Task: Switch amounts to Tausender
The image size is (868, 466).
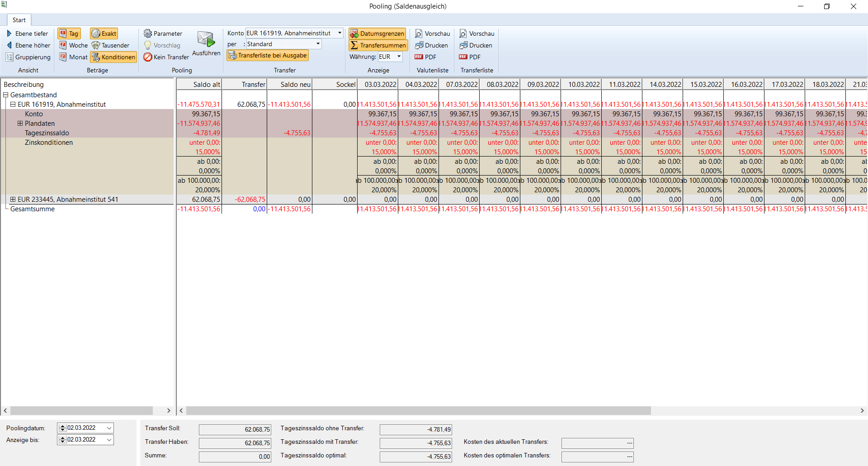Action: click(x=110, y=45)
